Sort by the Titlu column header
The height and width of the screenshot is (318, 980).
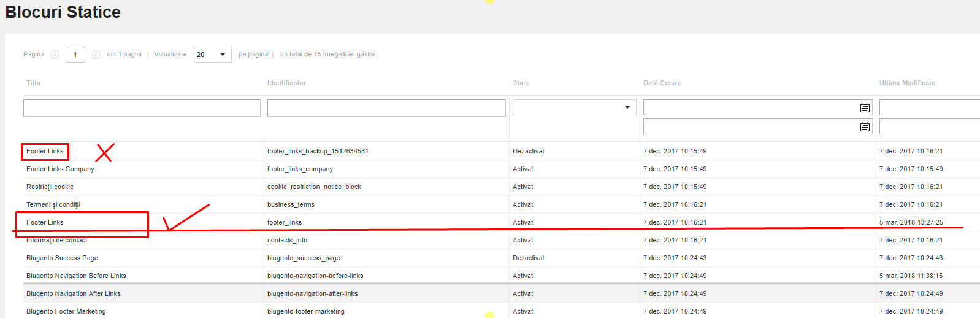tap(33, 83)
